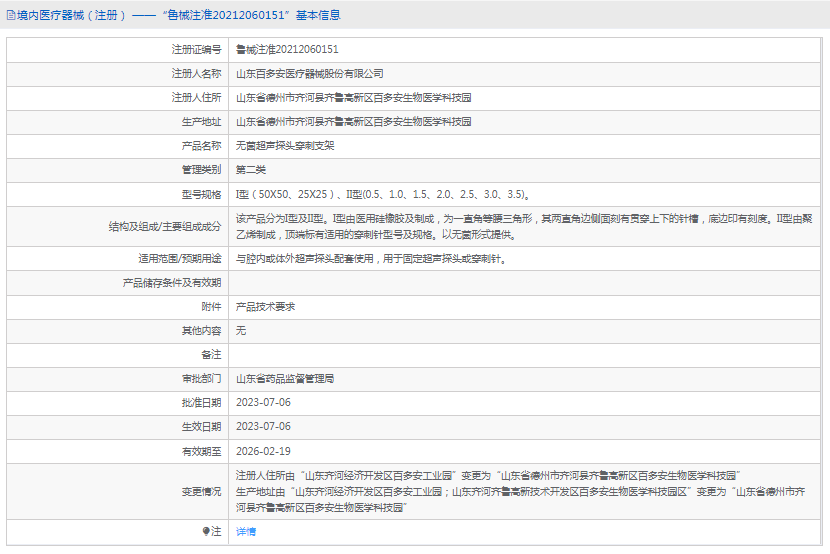Select structure description beginning 该产品分为I型及II型

coord(524,226)
